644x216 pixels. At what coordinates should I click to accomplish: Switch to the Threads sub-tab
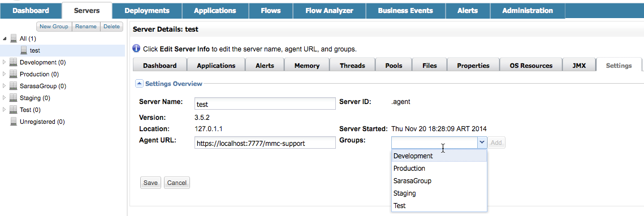[352, 65]
